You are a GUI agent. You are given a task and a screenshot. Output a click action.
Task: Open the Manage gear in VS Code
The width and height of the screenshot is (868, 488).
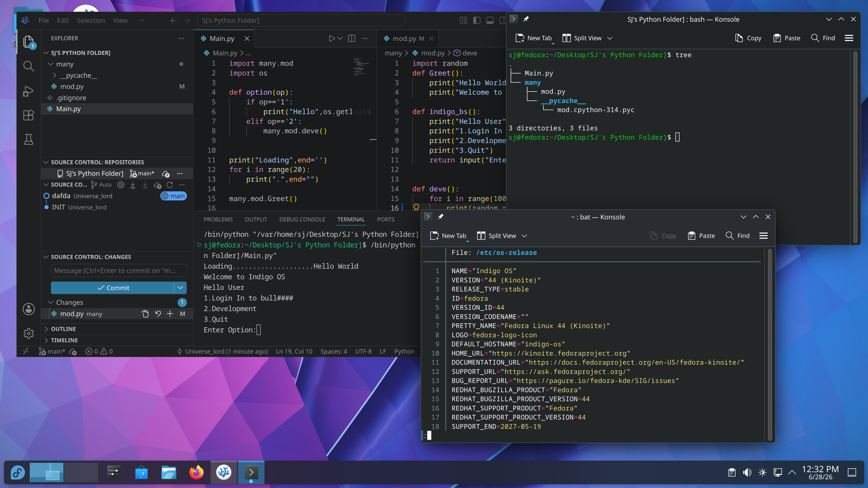click(29, 333)
